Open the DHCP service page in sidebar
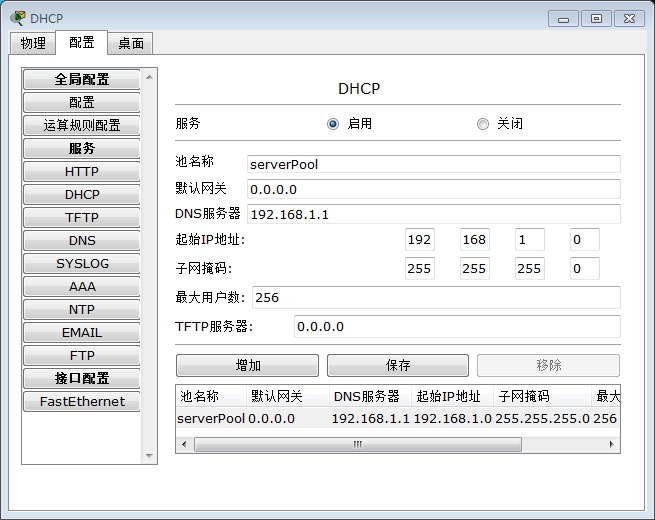Image resolution: width=655 pixels, height=520 pixels. (x=82, y=194)
